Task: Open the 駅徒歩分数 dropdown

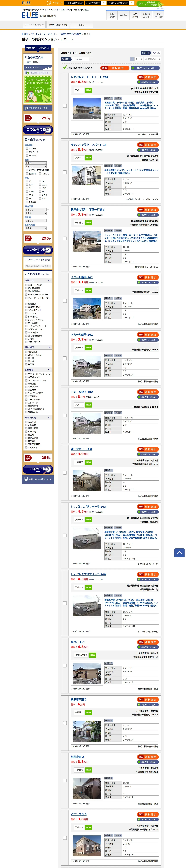Action: pos(36,228)
